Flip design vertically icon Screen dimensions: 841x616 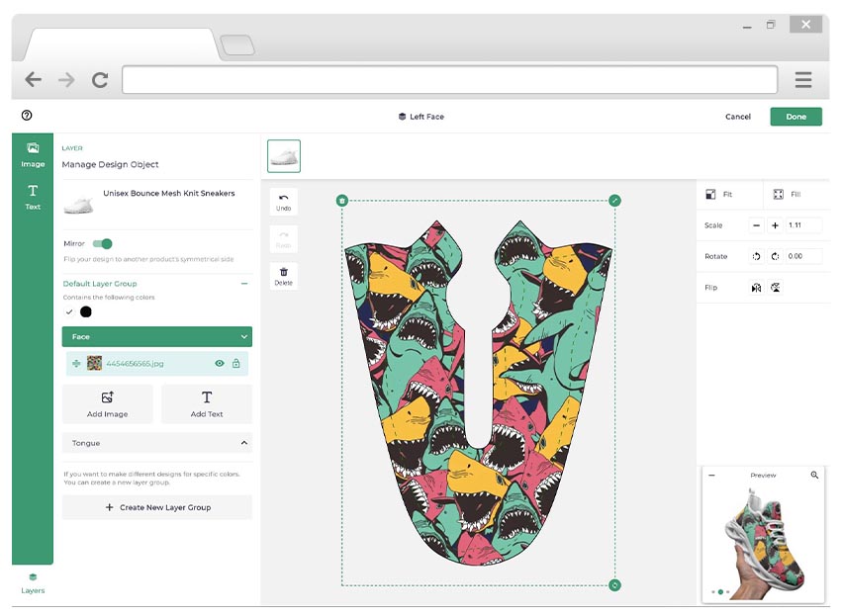click(775, 288)
